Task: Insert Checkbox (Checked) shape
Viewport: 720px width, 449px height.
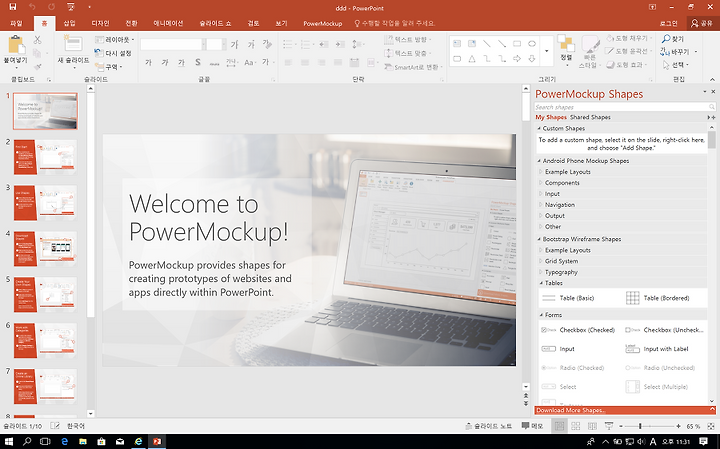Action: [578, 330]
